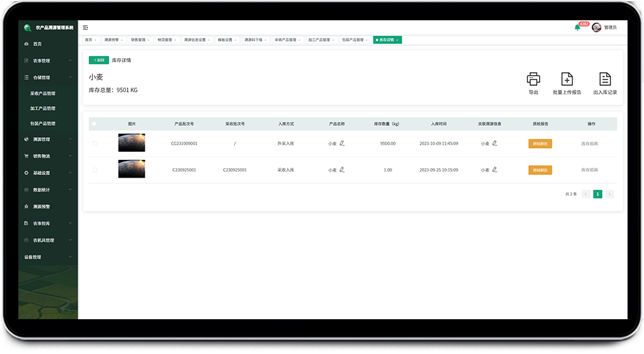Image resolution: width=644 pixels, height=354 pixels.
Task: Click the 首页 home icon in sidebar
Action: [x=27, y=44]
